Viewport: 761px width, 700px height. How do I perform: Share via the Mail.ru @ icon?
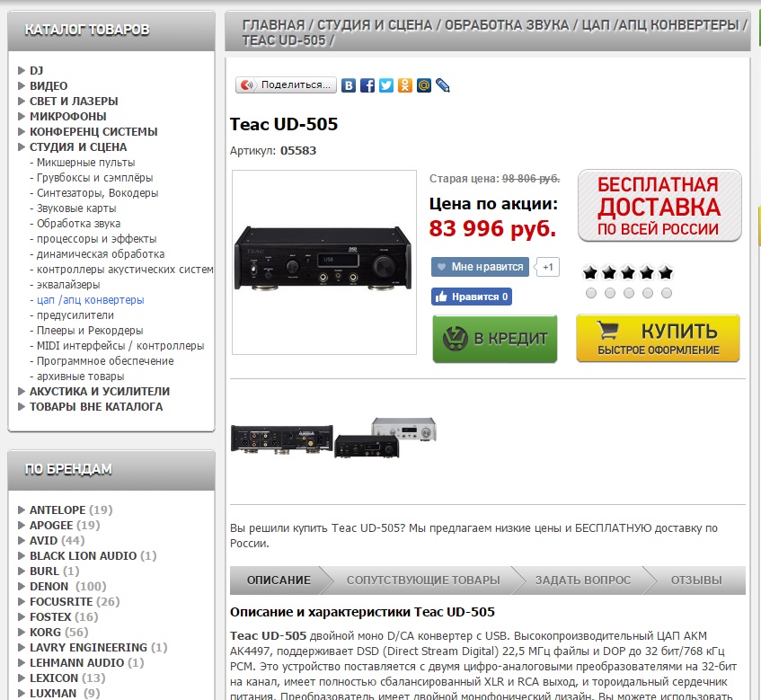(424, 85)
